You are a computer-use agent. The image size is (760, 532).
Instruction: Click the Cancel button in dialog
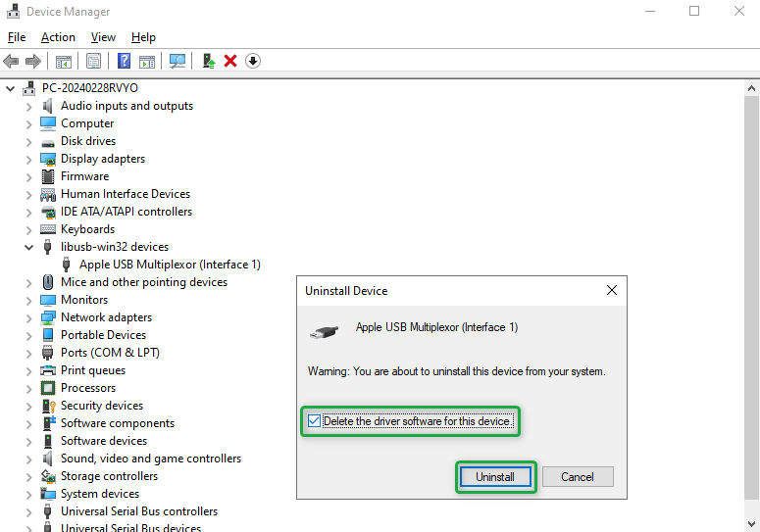pyautogui.click(x=578, y=477)
